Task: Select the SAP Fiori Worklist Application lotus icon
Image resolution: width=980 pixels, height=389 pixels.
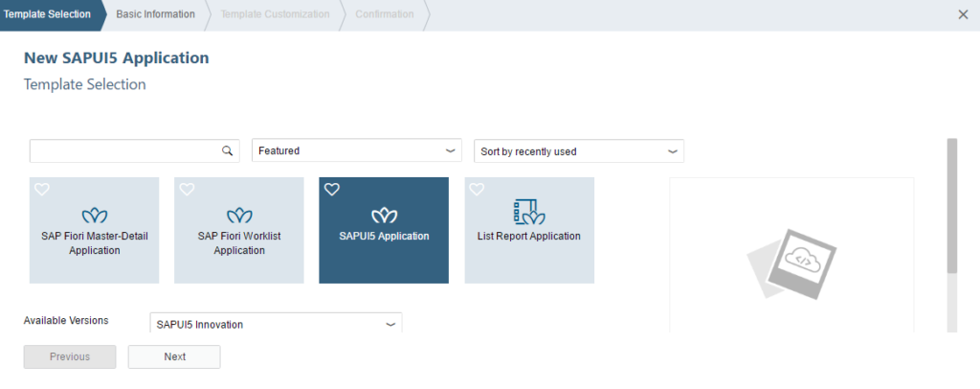Action: [x=239, y=217]
